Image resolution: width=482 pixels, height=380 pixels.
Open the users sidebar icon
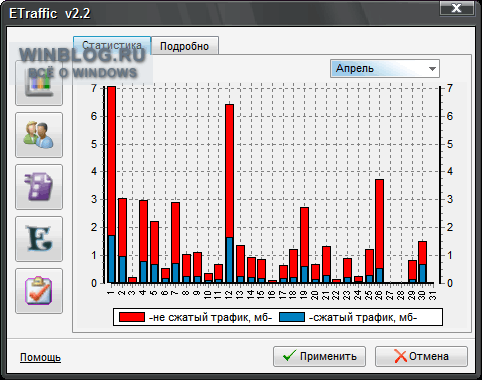[x=39, y=135]
